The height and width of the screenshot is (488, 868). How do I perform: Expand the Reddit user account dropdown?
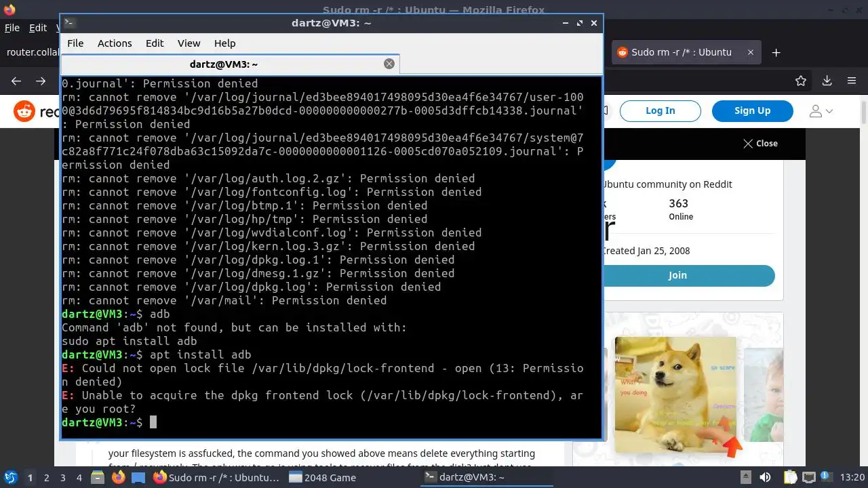(x=821, y=111)
